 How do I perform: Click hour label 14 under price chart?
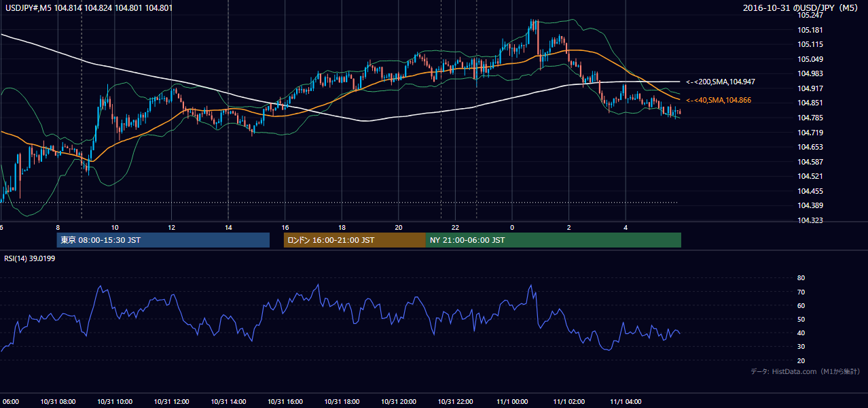pyautogui.click(x=229, y=227)
